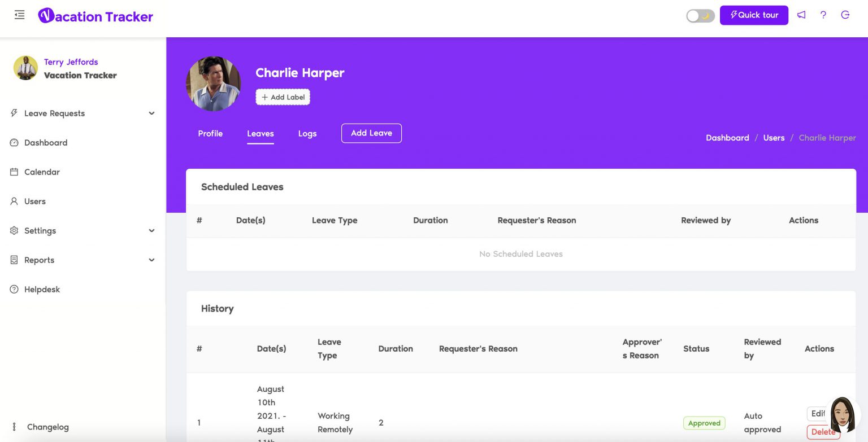Click the Calendar icon in sidebar
Viewport: 868px width, 442px height.
click(14, 172)
